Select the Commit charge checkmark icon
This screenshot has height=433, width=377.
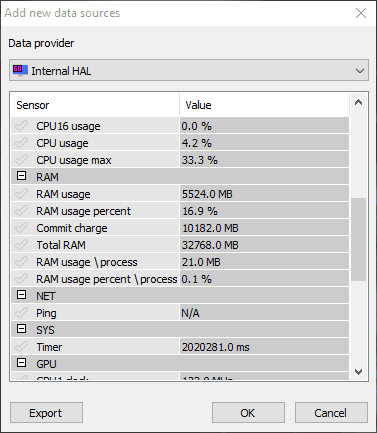click(21, 228)
